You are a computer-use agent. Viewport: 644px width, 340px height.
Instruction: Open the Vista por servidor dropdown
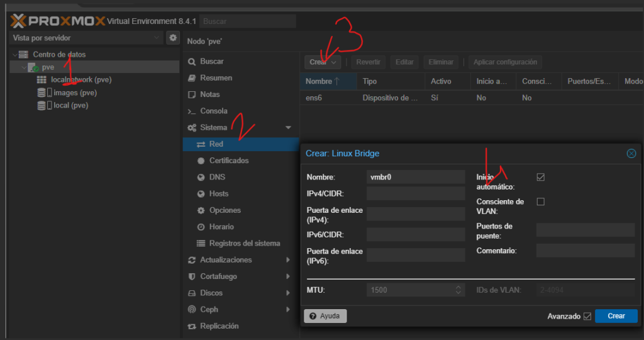(x=86, y=38)
